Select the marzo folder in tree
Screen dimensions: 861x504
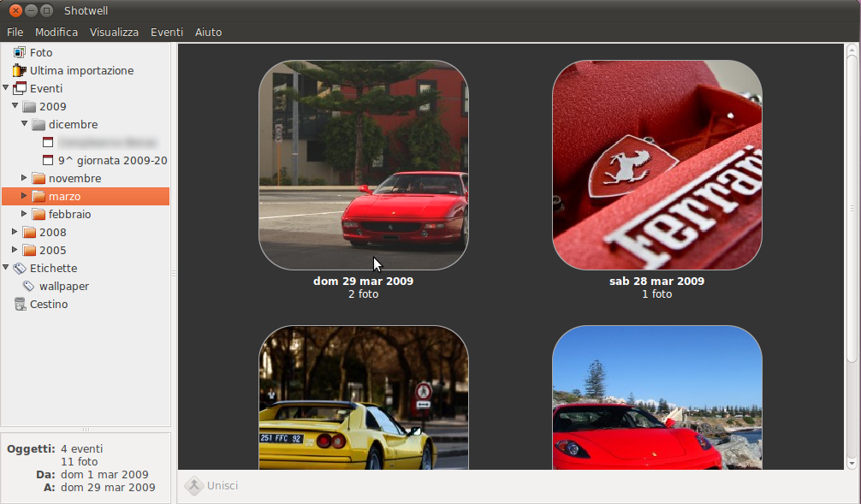tap(64, 196)
